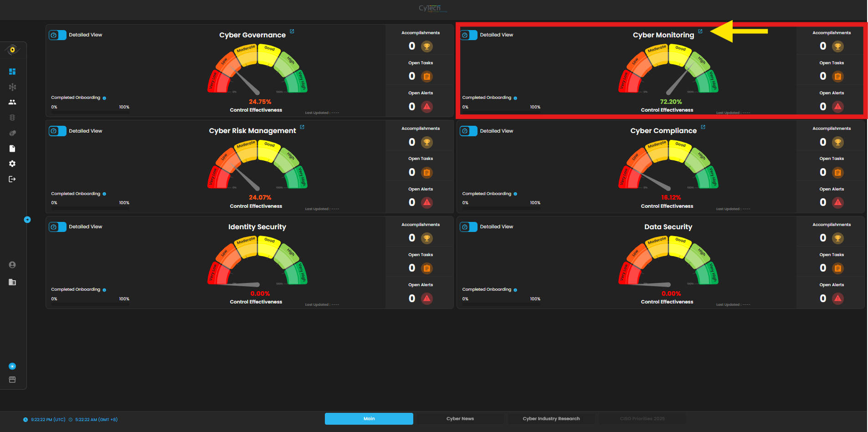The image size is (868, 432).
Task: Toggle Detailed View for Cyber Governance
Action: pos(58,35)
